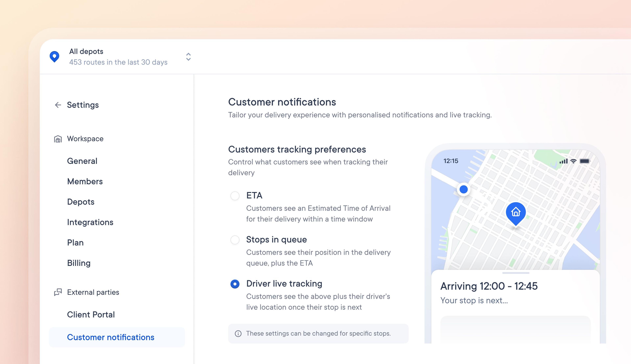
Task: Click the Workspace section label
Action: click(x=85, y=139)
